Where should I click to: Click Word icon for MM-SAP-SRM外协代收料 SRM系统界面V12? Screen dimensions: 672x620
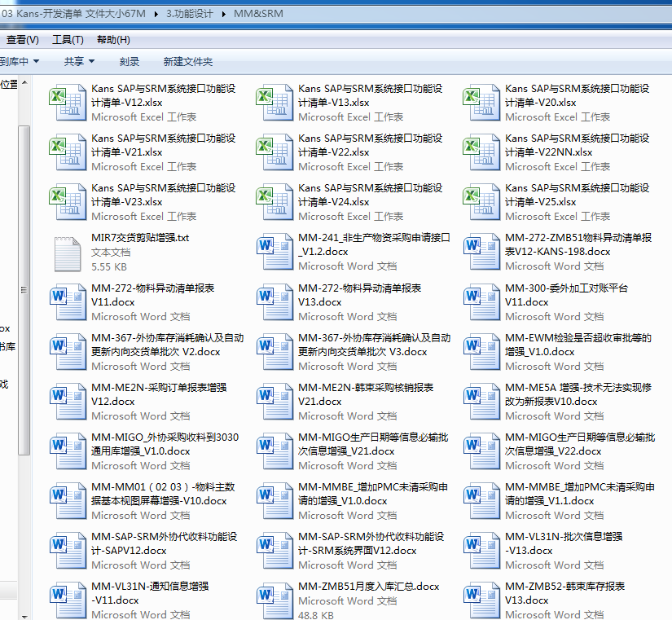click(x=275, y=551)
